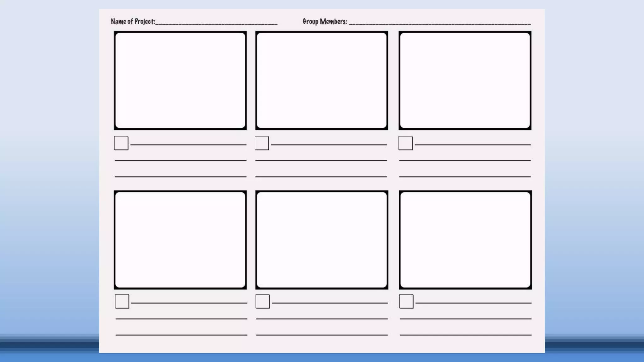The width and height of the screenshot is (644, 362).
Task: Click the Group Members label
Action: [x=325, y=21]
